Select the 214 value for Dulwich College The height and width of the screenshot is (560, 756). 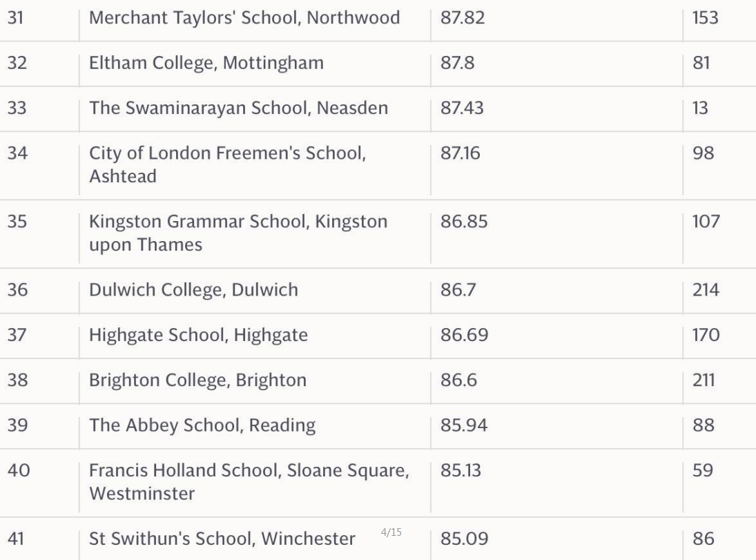click(x=706, y=290)
